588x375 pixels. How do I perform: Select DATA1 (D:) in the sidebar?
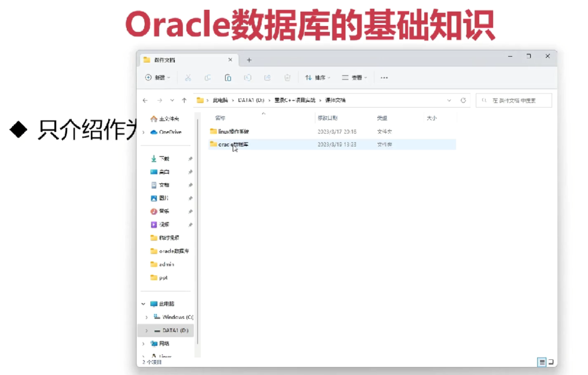coord(171,330)
